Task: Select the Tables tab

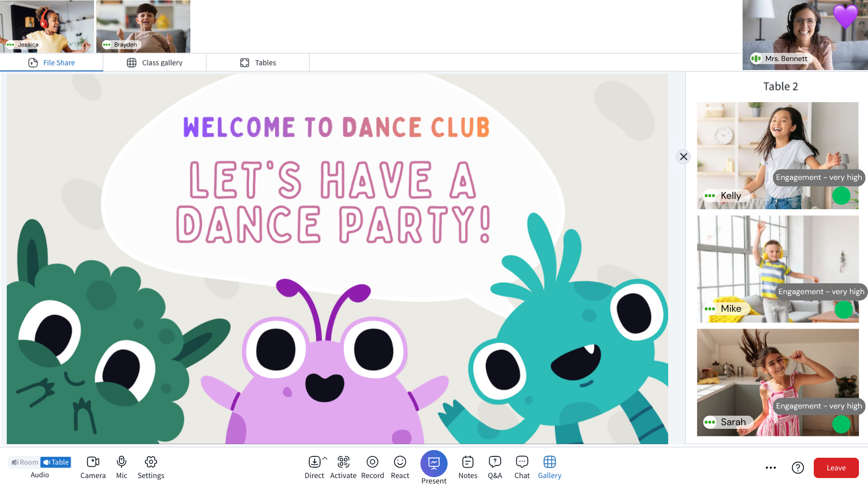Action: pyautogui.click(x=258, y=62)
